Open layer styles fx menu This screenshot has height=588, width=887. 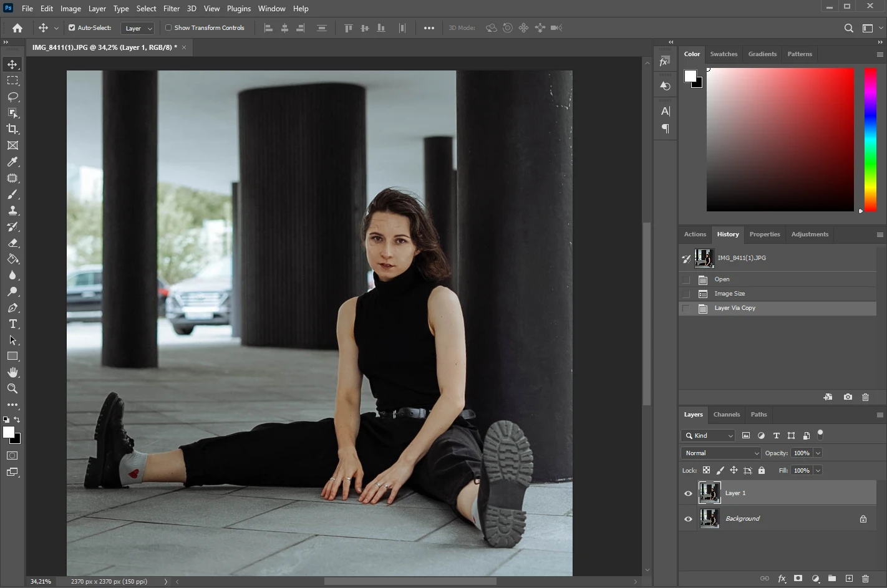pos(782,579)
